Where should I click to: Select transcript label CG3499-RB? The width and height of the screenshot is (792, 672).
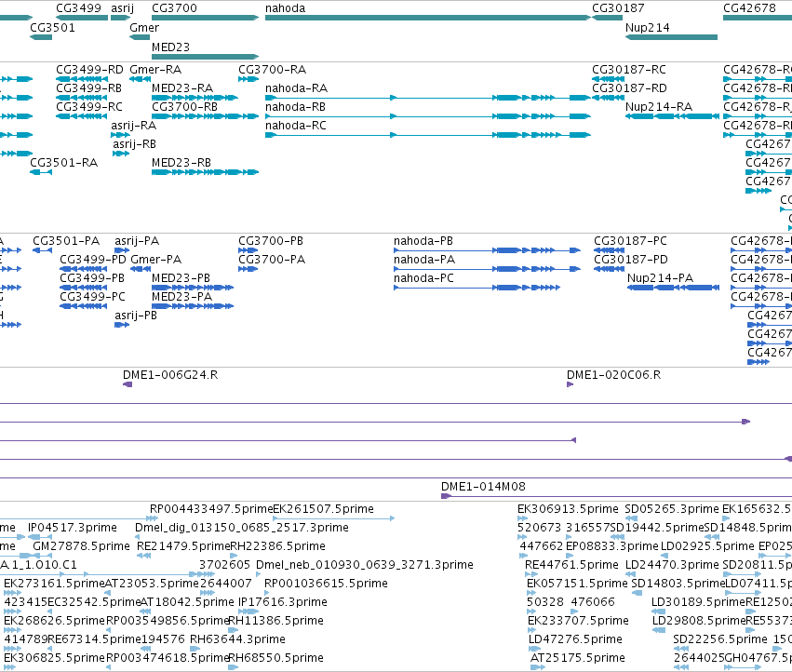(x=89, y=87)
